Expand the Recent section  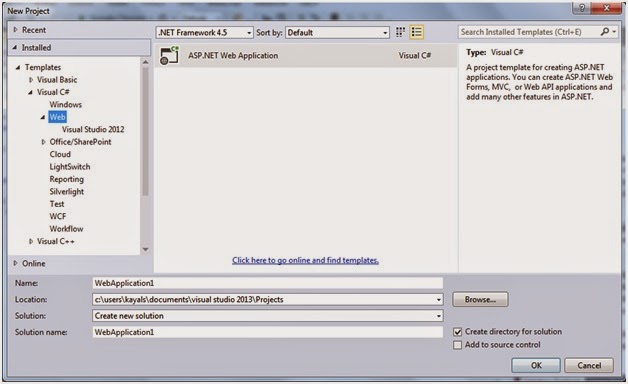[15, 30]
